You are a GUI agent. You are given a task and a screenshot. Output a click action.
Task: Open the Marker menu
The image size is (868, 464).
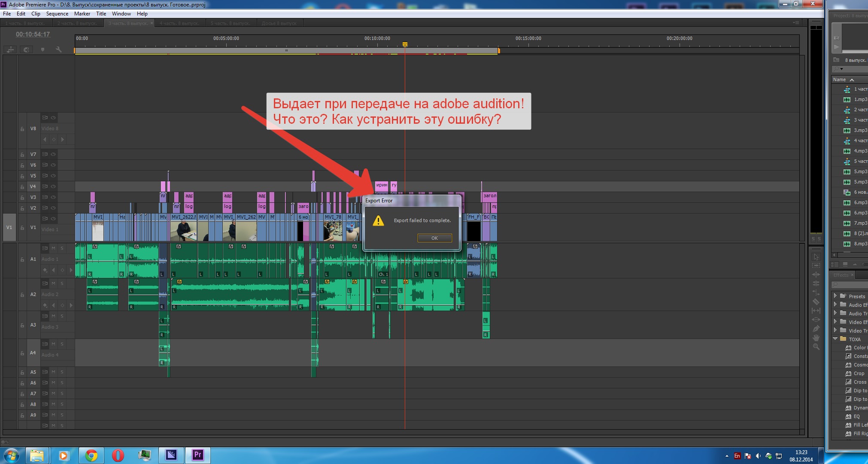click(x=82, y=14)
